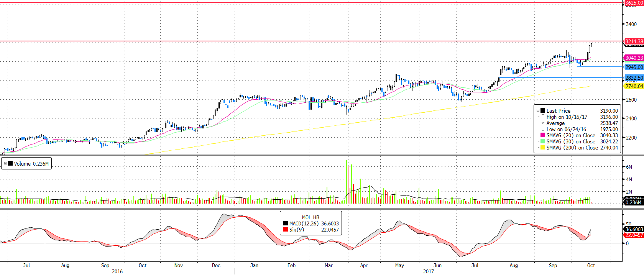Click the Apr label on time axis
The image size is (644, 276).
coord(364,265)
